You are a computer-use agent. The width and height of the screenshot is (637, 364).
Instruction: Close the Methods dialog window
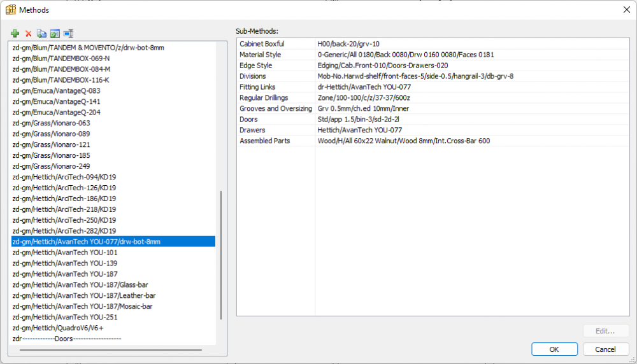[626, 10]
